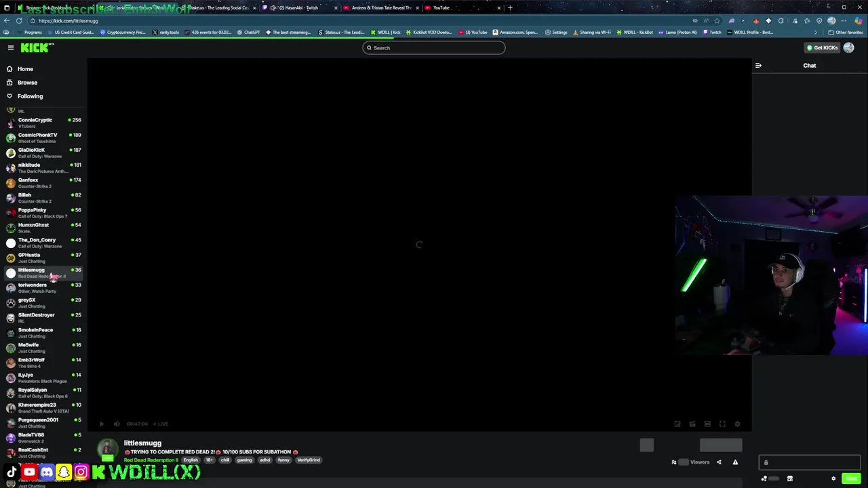
Task: Open GlaDioKicK channel in sidebar
Action: pos(43,152)
